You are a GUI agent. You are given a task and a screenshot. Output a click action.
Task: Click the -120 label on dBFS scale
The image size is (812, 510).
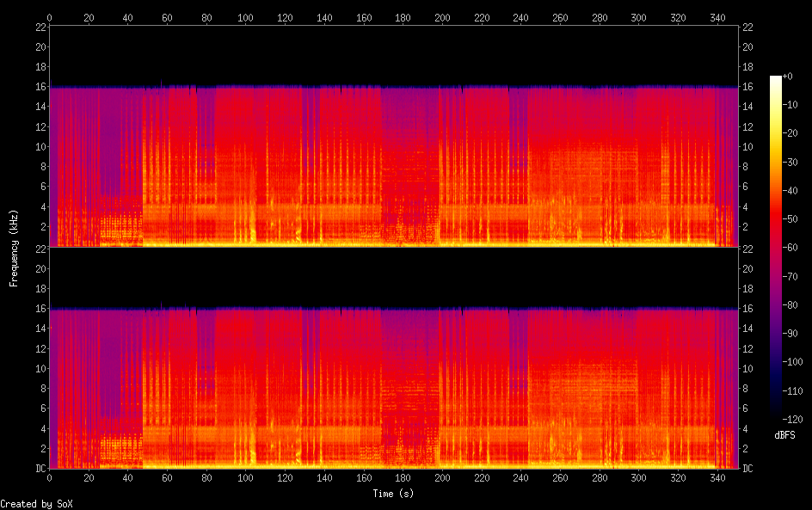click(796, 419)
